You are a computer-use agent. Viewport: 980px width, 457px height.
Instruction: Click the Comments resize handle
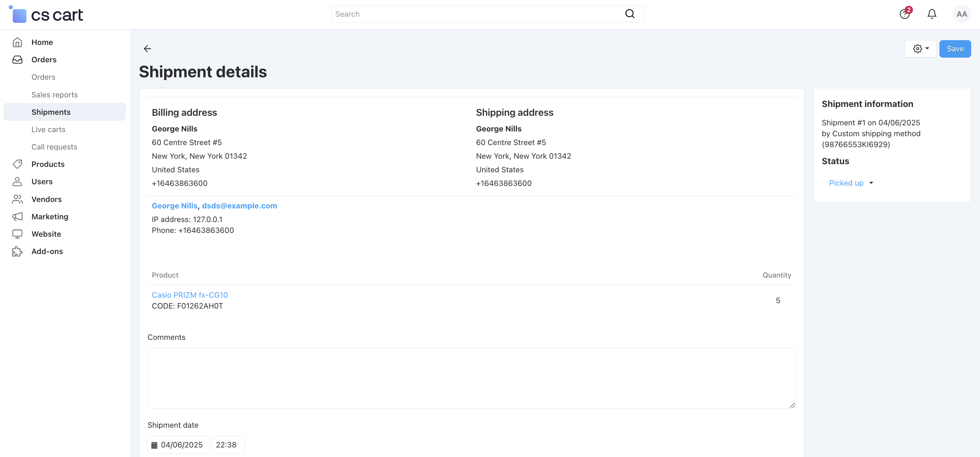coord(792,405)
